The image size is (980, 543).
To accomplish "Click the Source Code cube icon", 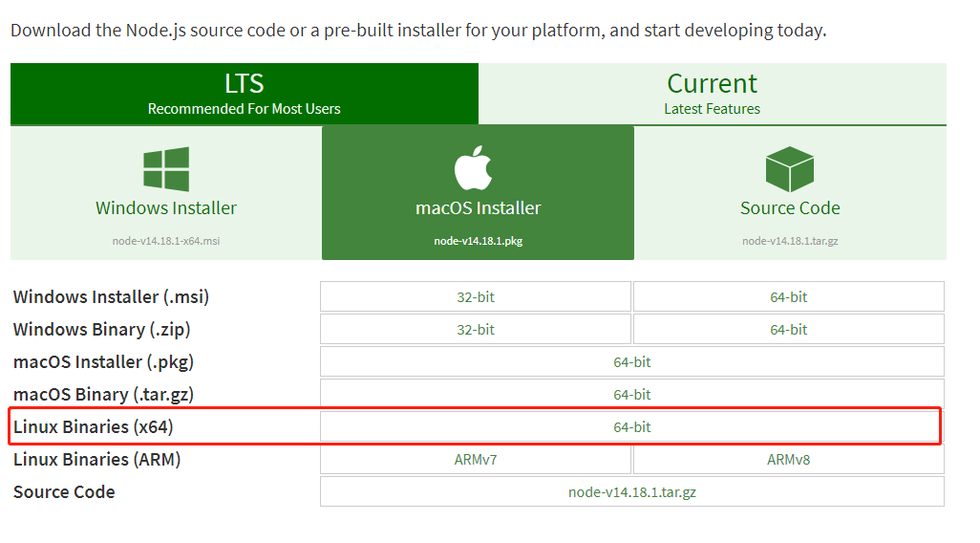I will [789, 169].
